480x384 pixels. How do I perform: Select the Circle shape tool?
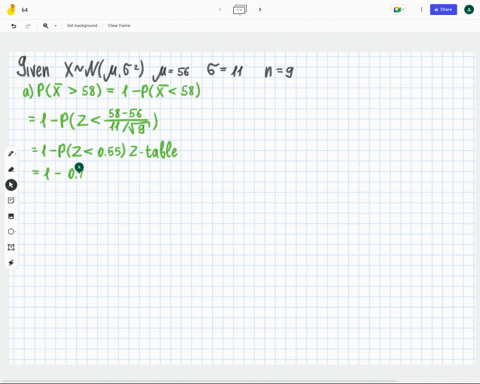pos(11,232)
